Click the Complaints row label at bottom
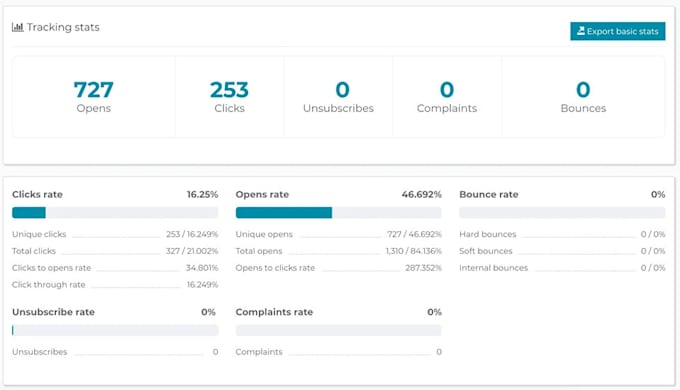680x390 pixels. tap(259, 352)
